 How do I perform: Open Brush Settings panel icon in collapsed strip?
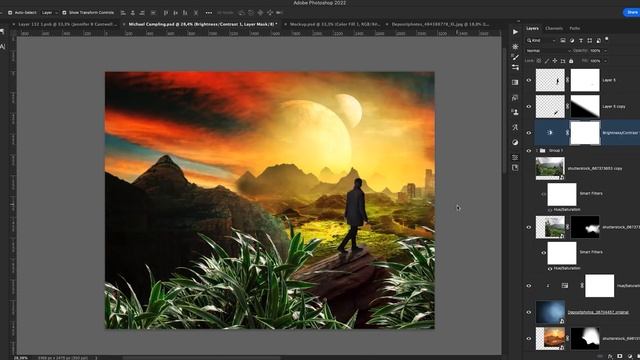click(x=515, y=57)
